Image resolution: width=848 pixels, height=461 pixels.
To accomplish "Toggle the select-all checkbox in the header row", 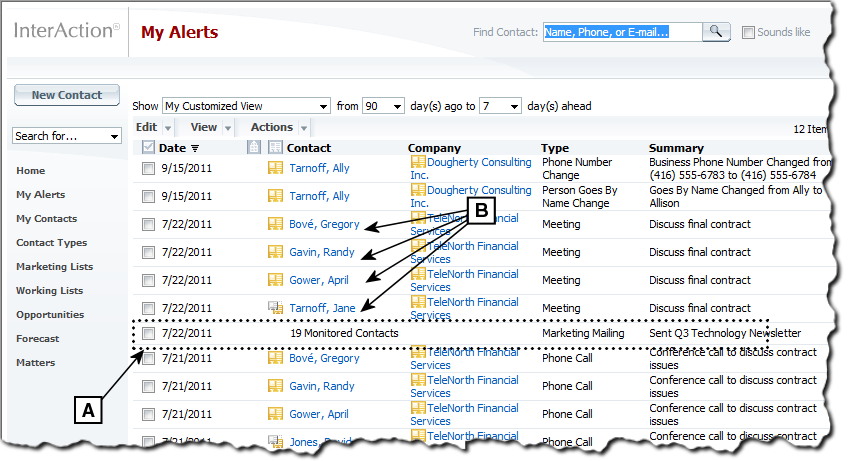I will (148, 147).
